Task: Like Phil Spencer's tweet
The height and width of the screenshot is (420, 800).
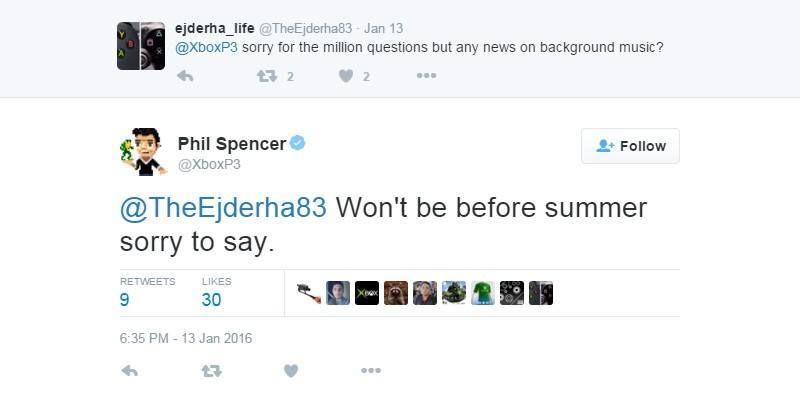Action: 290,371
